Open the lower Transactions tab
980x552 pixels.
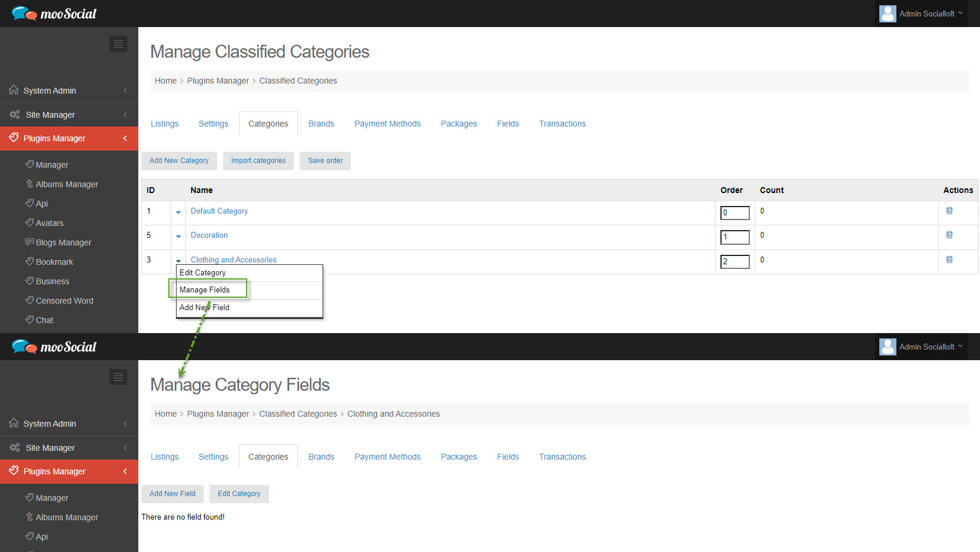pos(562,457)
